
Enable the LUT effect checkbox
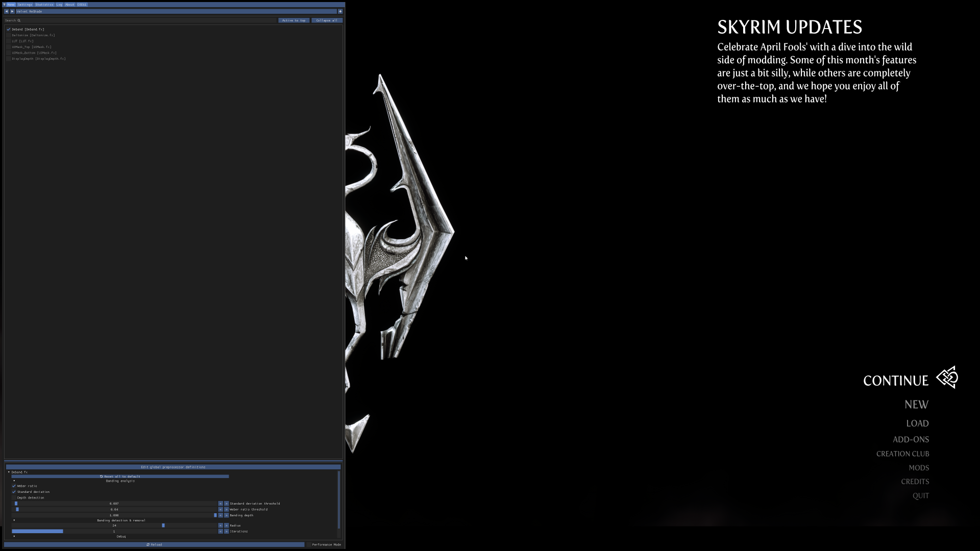(9, 41)
